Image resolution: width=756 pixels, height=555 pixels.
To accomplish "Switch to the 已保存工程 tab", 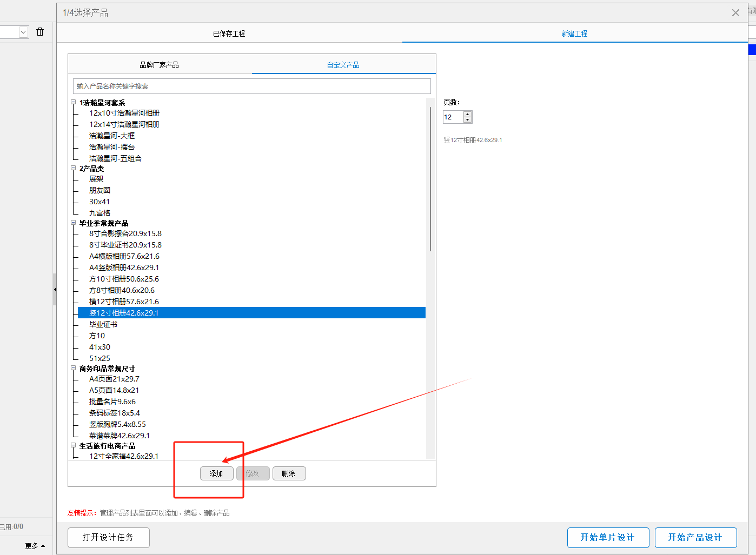I will (x=229, y=34).
